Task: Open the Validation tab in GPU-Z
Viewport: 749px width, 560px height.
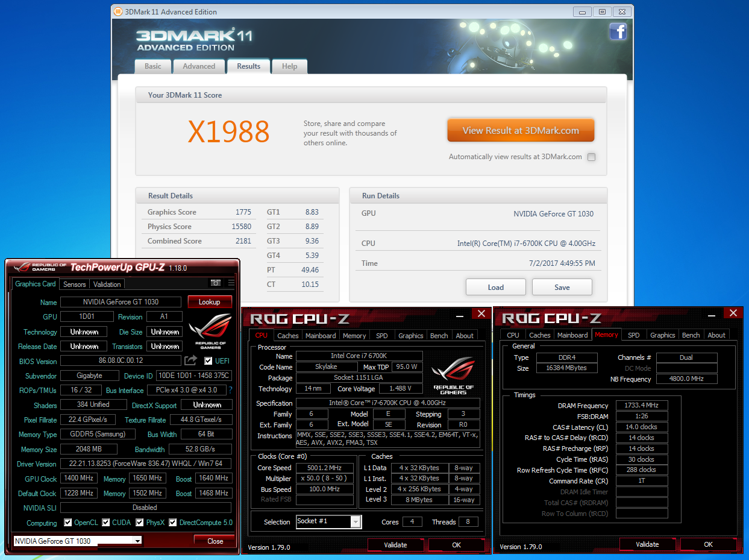Action: pyautogui.click(x=107, y=285)
